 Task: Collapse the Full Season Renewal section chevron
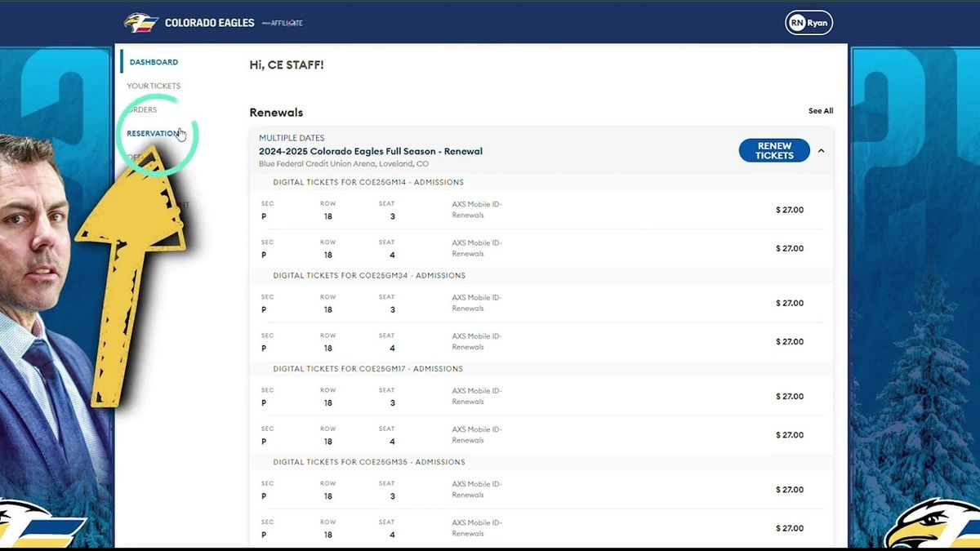[821, 151]
